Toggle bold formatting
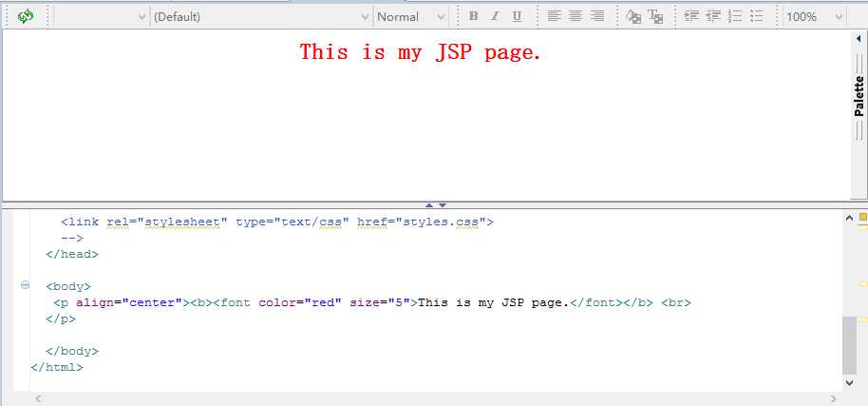This screenshot has width=868, height=406. 473,16
